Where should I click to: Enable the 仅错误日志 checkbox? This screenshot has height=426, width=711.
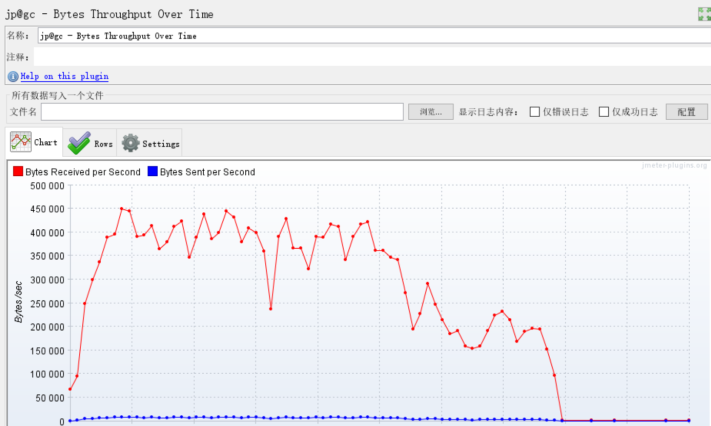pyautogui.click(x=535, y=112)
